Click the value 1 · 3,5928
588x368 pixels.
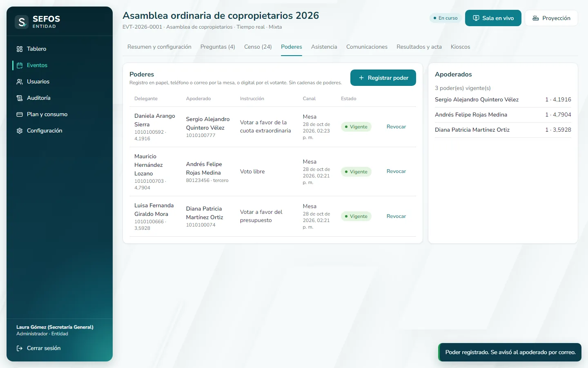tap(558, 130)
